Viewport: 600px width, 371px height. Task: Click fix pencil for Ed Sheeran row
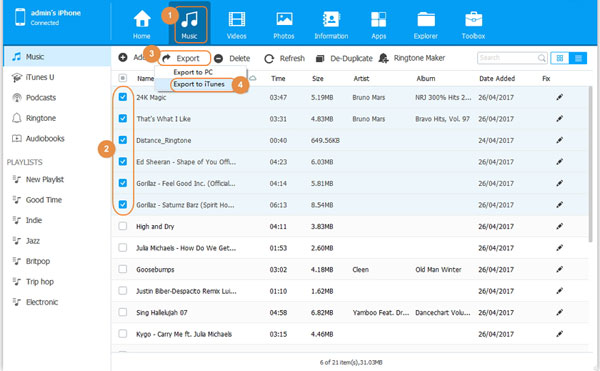559,162
